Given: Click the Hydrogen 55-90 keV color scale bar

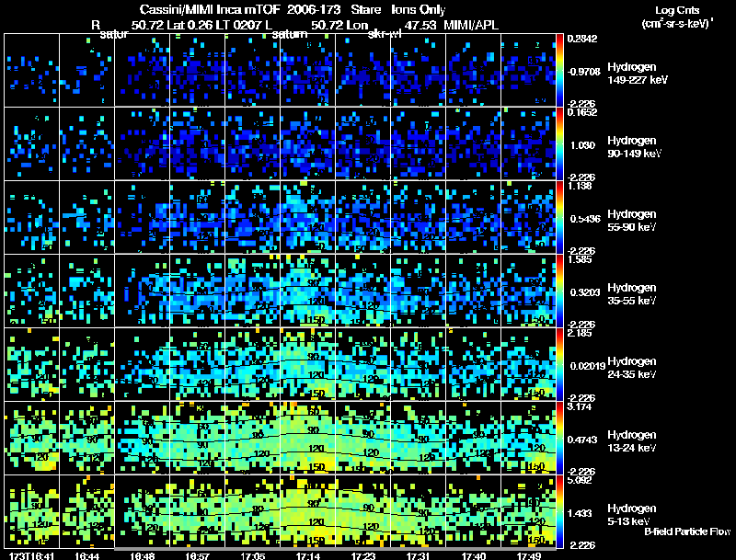Looking at the screenshot, I should tap(559, 218).
